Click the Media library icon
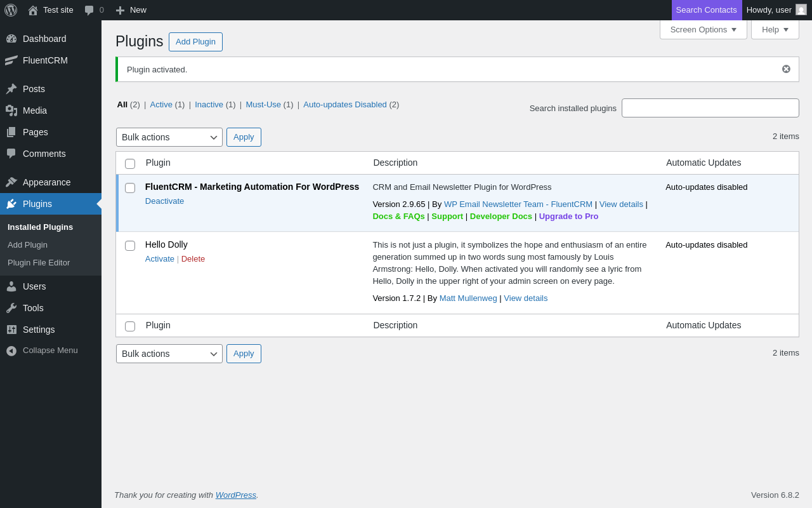The height and width of the screenshot is (508, 812). click(11, 110)
